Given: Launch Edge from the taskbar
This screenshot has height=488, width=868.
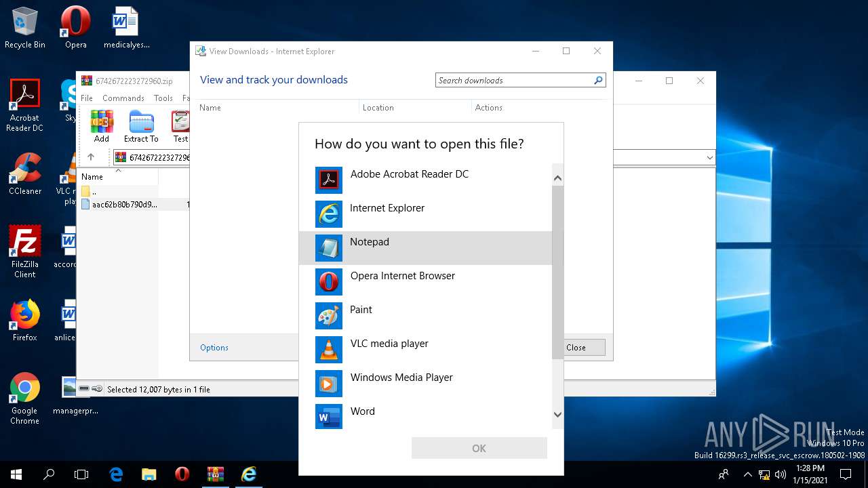Looking at the screenshot, I should pos(116,474).
